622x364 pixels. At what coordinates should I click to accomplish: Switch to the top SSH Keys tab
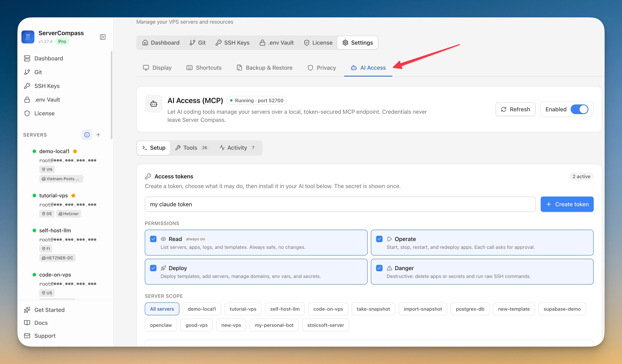click(x=232, y=43)
